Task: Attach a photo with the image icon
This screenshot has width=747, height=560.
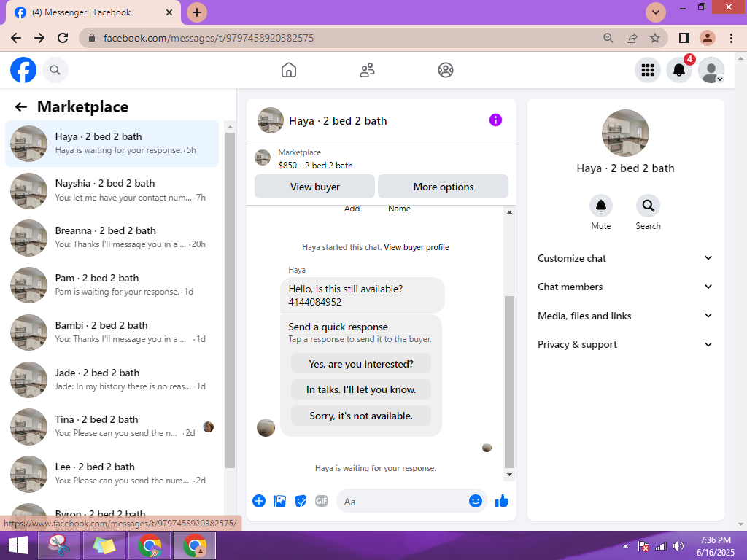Action: pos(279,501)
